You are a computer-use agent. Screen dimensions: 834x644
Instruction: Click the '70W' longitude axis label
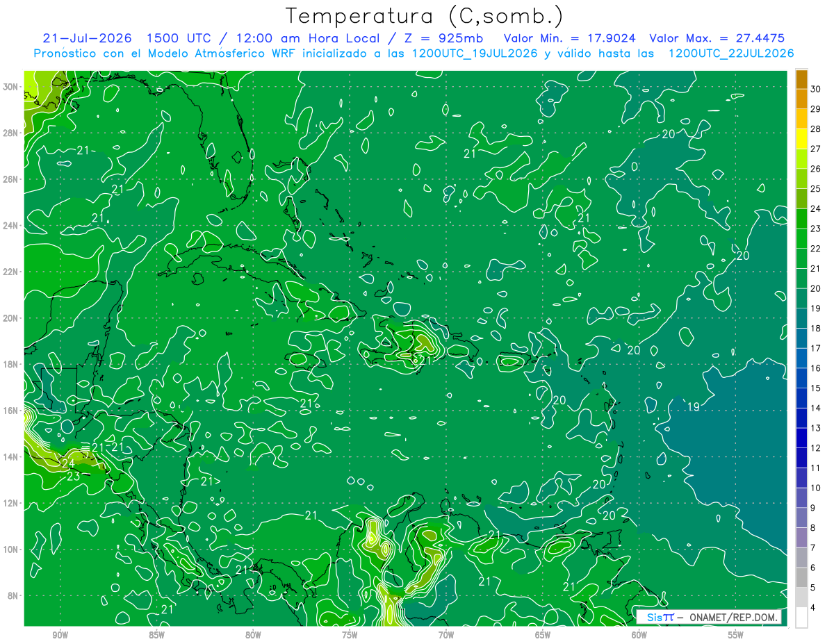[446, 635]
